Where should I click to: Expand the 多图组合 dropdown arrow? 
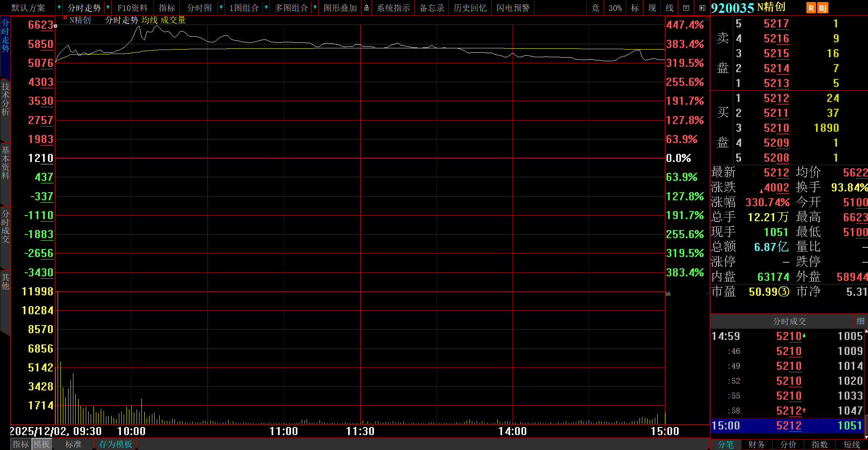(315, 8)
